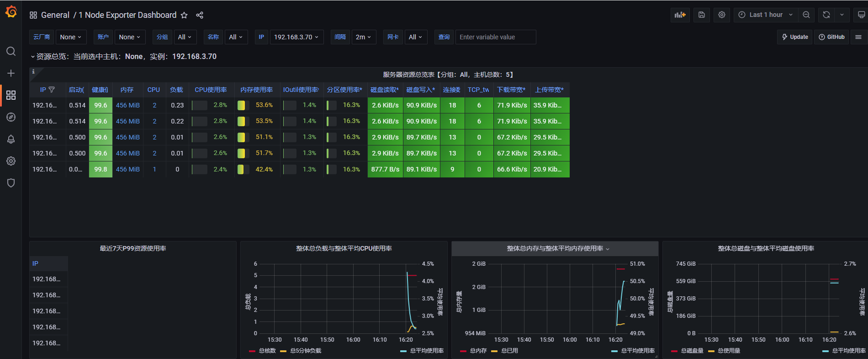
Task: Open the dashboard grid icon beside General
Action: click(33, 15)
